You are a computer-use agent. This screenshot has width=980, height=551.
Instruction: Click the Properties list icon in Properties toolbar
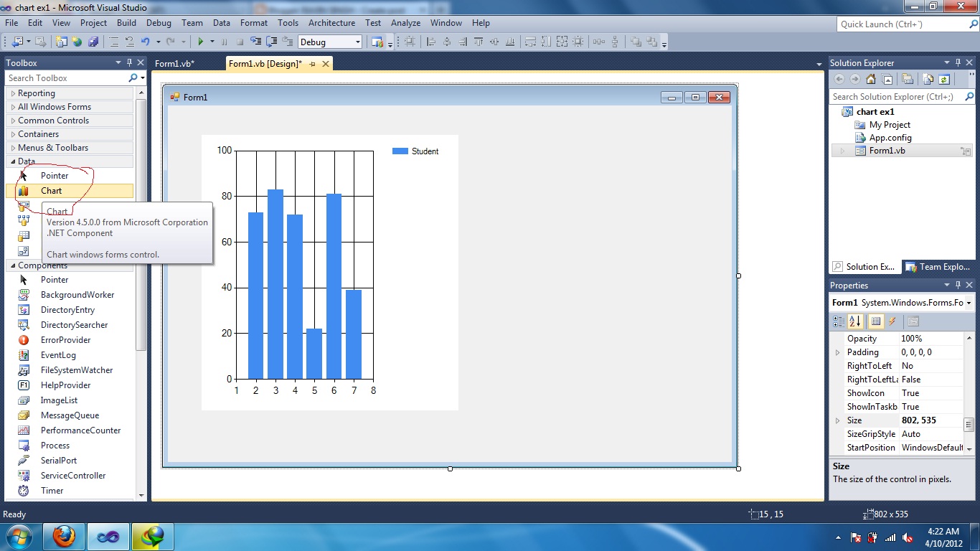click(876, 321)
